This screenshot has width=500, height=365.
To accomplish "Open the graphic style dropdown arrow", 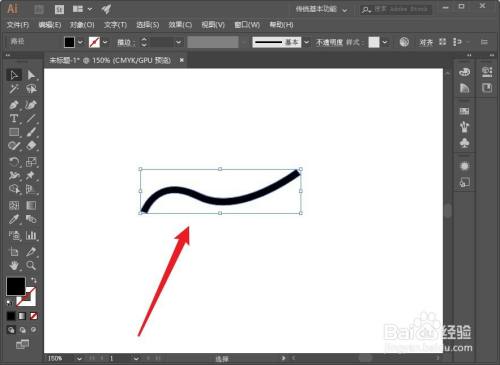I will click(385, 42).
